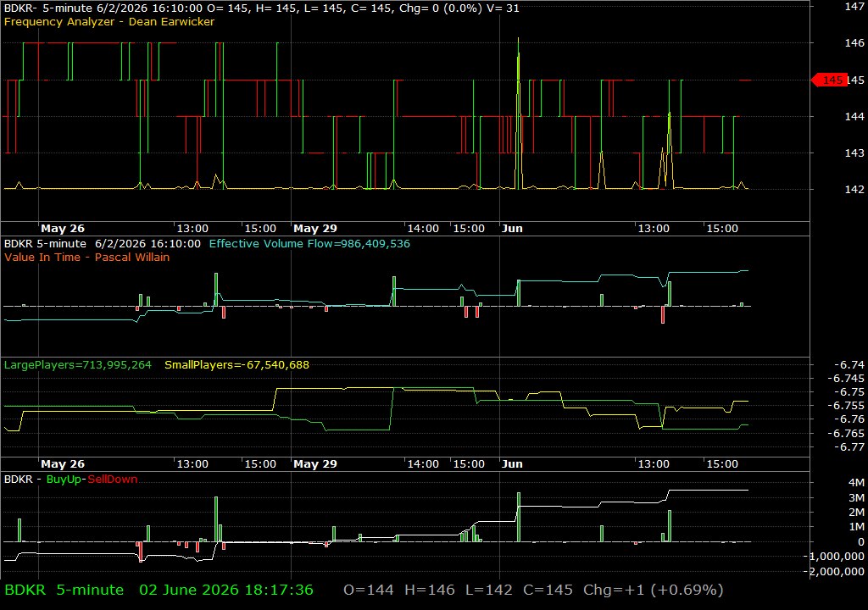Screen dimensions: 868x610
Task: Click 'C=145' in the status bar
Action: click(548, 590)
